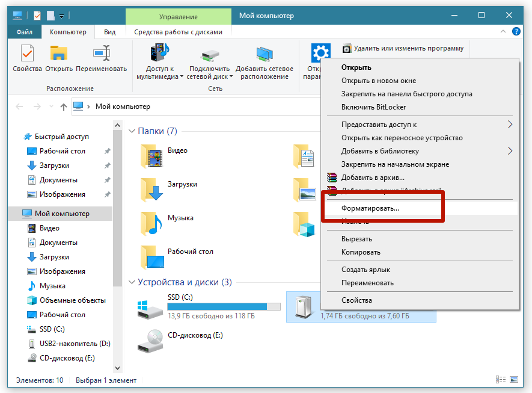532x393 pixels.
Task: Click Удалить или изменить программу
Action: coord(403,49)
